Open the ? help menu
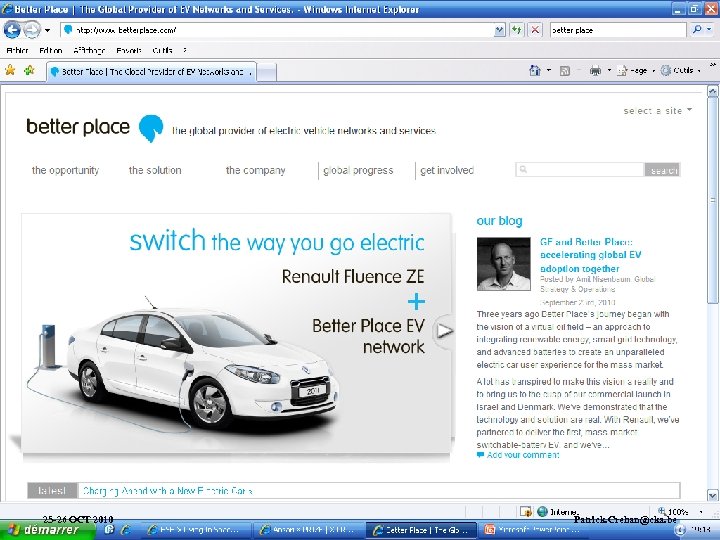The image size is (720, 540). pyautogui.click(x=185, y=51)
